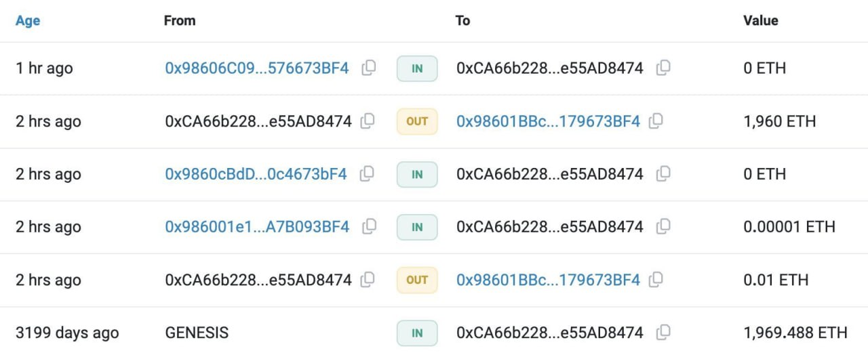
Task: Open sender address 0x98606C09...576673BF4
Action: pos(257,68)
